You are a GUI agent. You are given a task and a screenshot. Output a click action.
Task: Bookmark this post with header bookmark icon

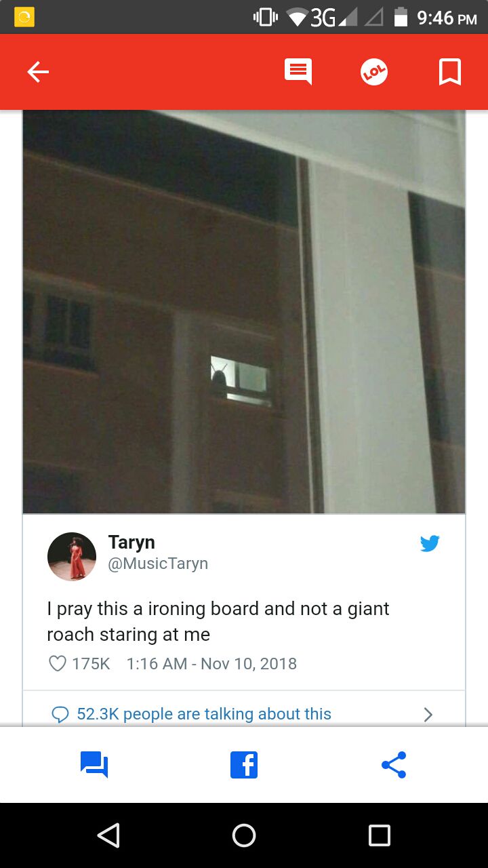[x=450, y=72]
